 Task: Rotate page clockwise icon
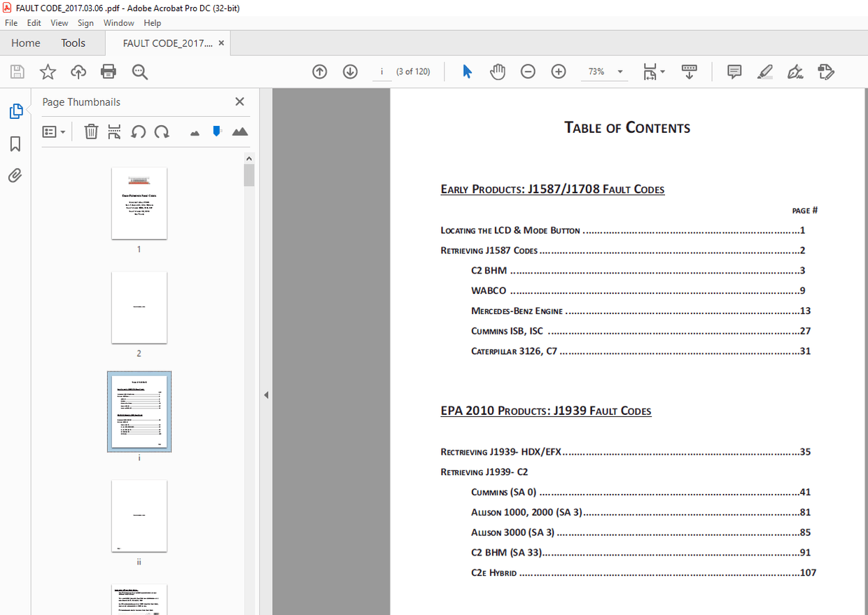click(x=162, y=132)
